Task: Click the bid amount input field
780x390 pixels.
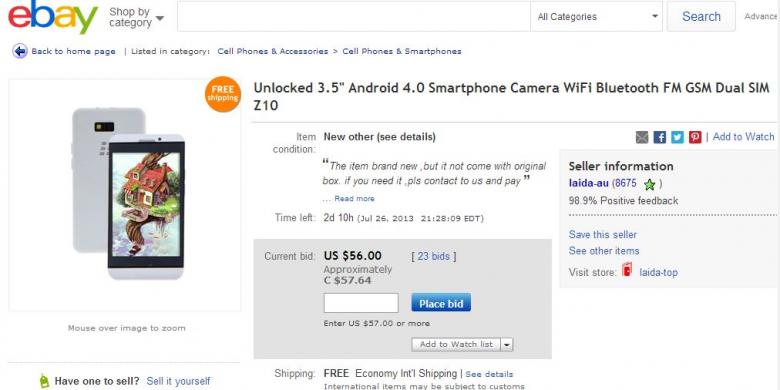Action: (361, 303)
